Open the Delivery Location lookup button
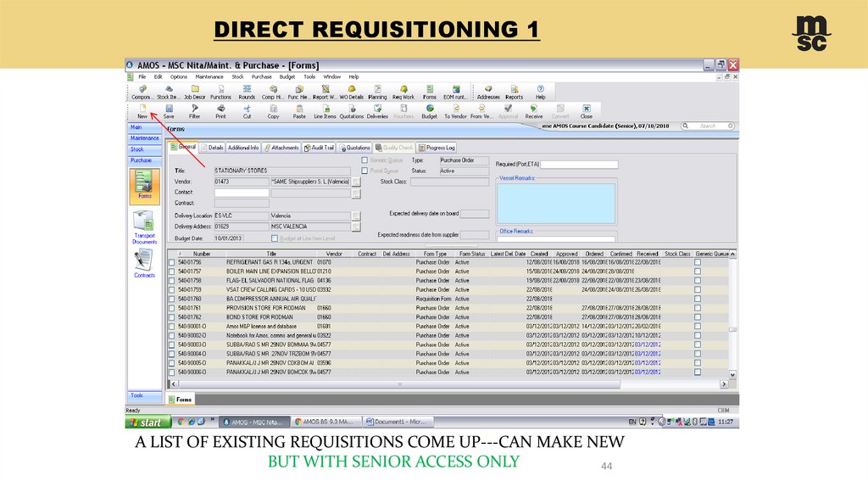The height and width of the screenshot is (487, 868). pos(356,216)
